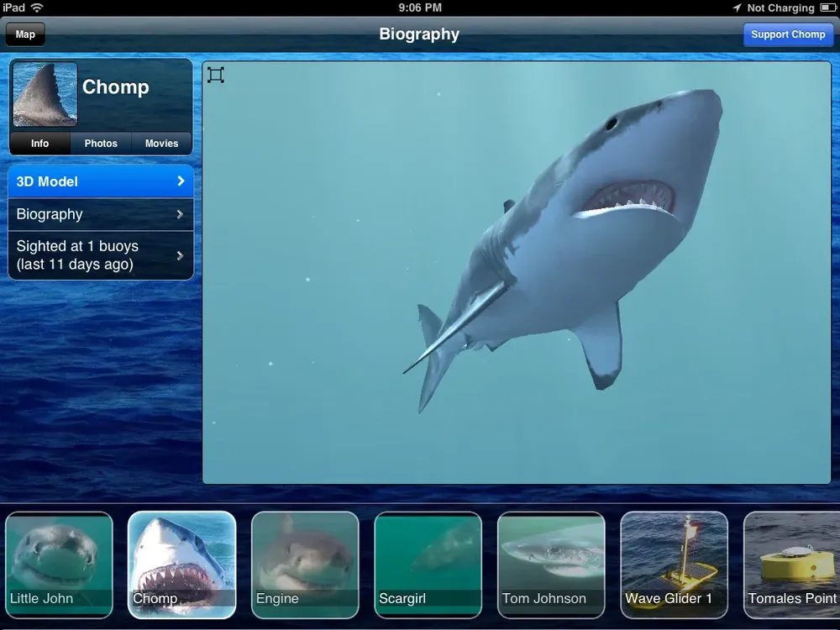
Task: Tap the location services arrow icon
Action: (x=738, y=8)
